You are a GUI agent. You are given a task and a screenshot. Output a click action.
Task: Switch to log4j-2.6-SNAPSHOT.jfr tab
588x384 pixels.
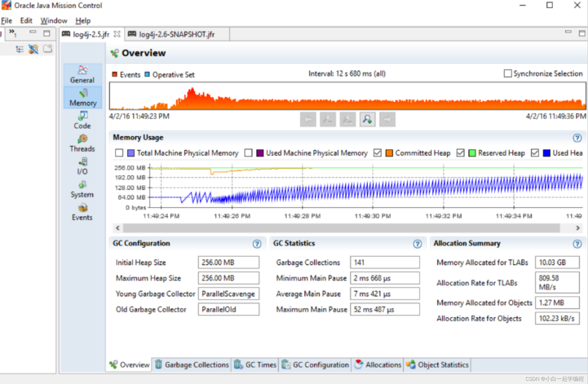click(176, 34)
